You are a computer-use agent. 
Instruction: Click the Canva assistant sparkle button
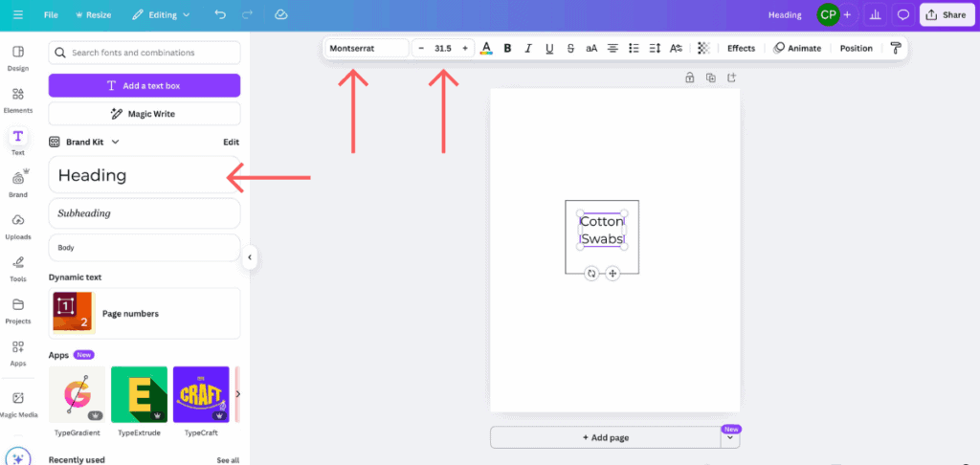(18, 458)
